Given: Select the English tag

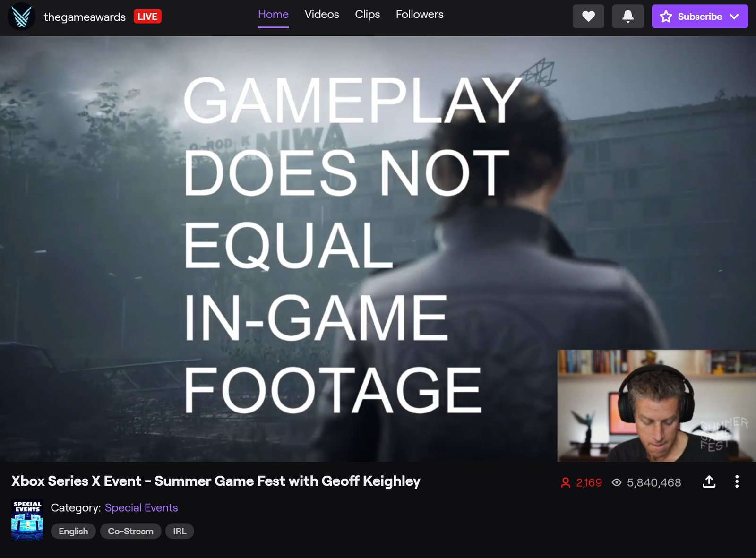Looking at the screenshot, I should pos(73,531).
